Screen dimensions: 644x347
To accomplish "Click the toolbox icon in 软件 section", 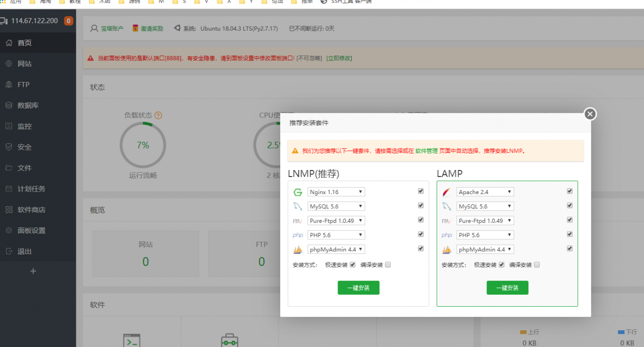I will [229, 341].
